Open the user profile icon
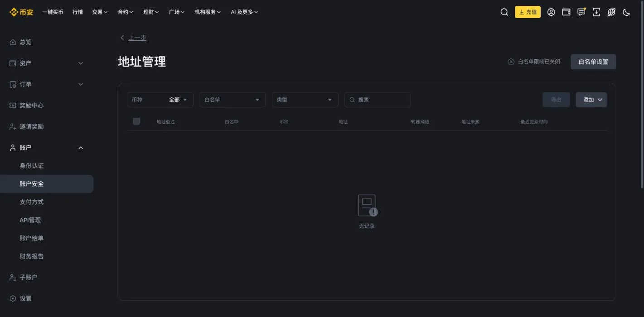This screenshot has height=317, width=644. 551,12
